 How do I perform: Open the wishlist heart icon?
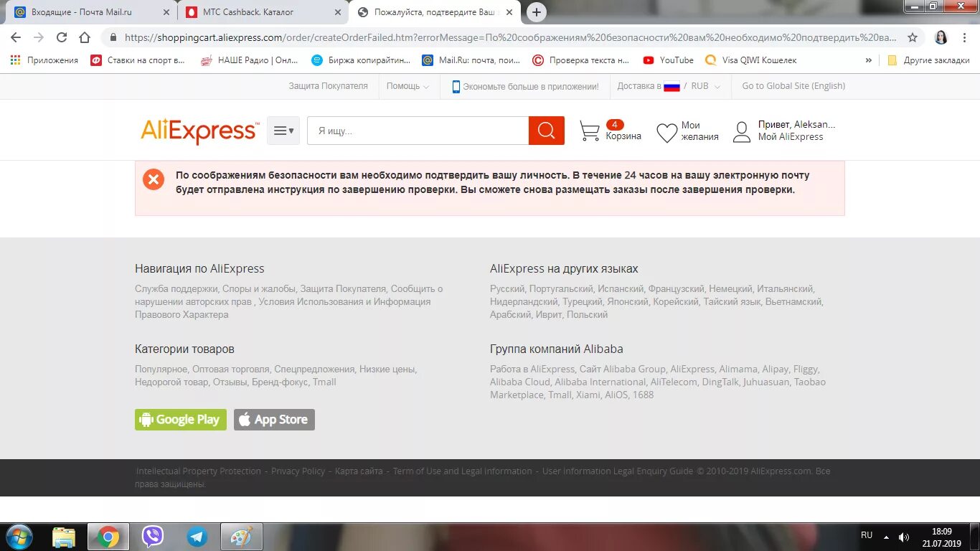pos(667,133)
